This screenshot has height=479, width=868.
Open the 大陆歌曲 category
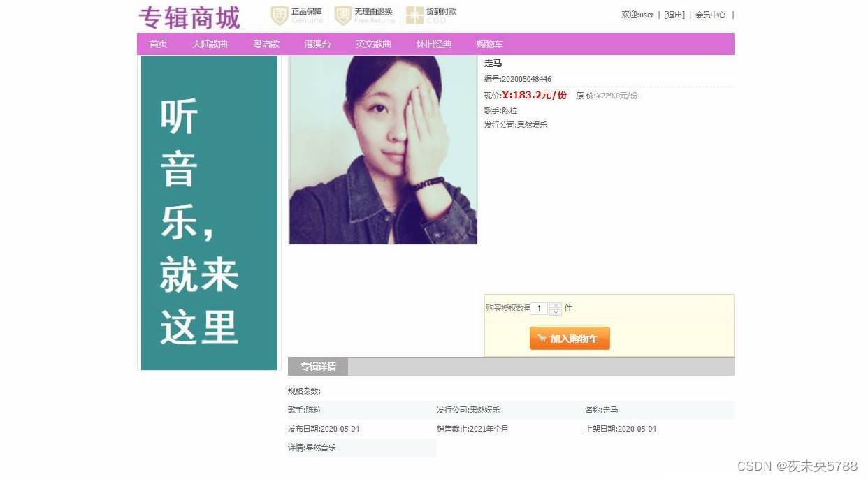tap(210, 44)
